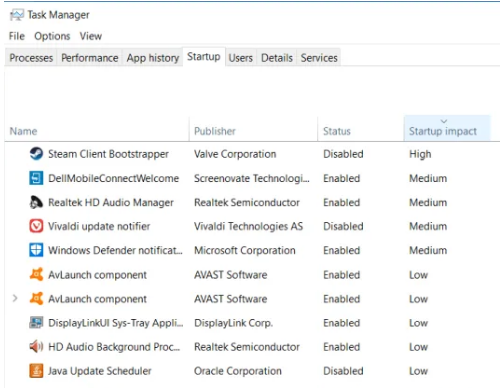Open the Options menu
Screen dimensions: 500x388
(52, 36)
